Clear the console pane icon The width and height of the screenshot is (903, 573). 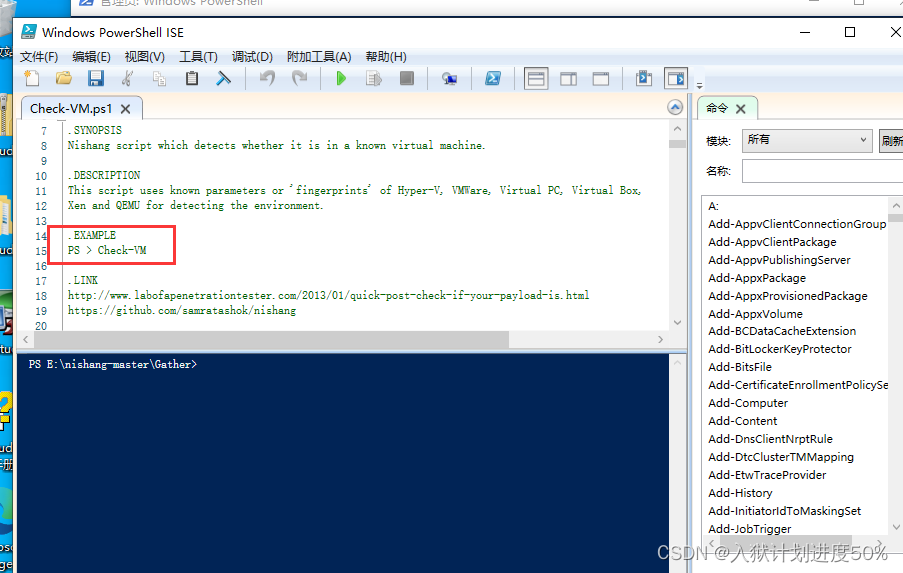coord(223,78)
